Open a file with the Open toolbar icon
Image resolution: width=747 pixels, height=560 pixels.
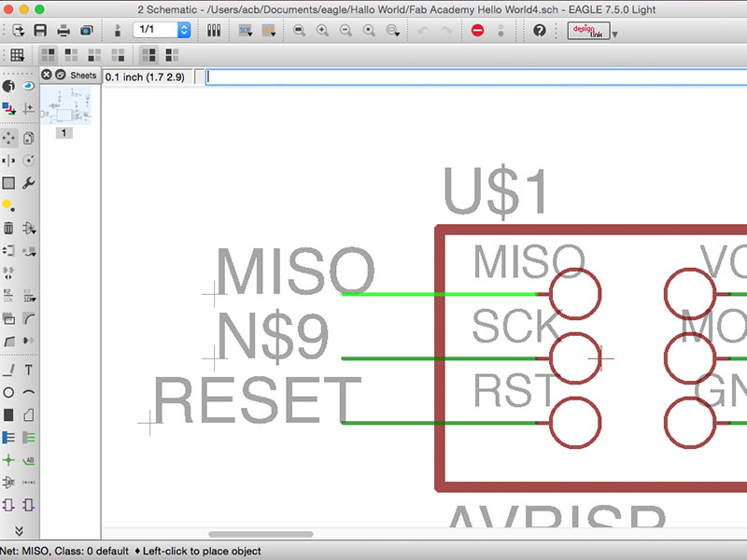click(x=18, y=31)
